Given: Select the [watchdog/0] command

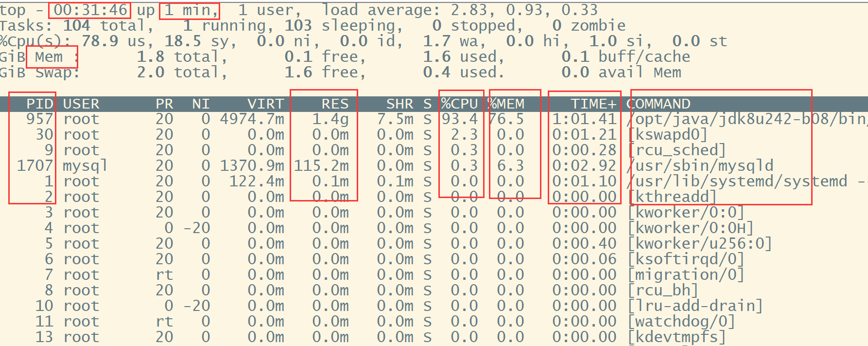Looking at the screenshot, I should (x=681, y=321).
